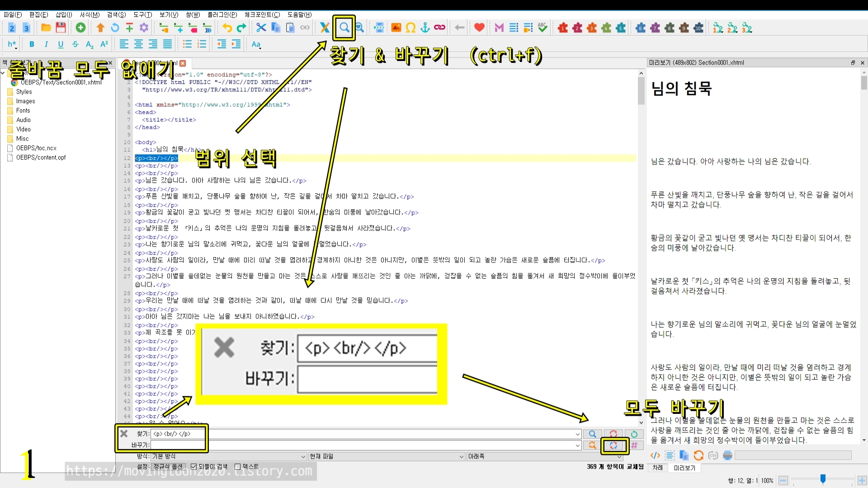Image resolution: width=868 pixels, height=488 pixels.
Task: Select Styles folder in book browser
Action: 24,92
